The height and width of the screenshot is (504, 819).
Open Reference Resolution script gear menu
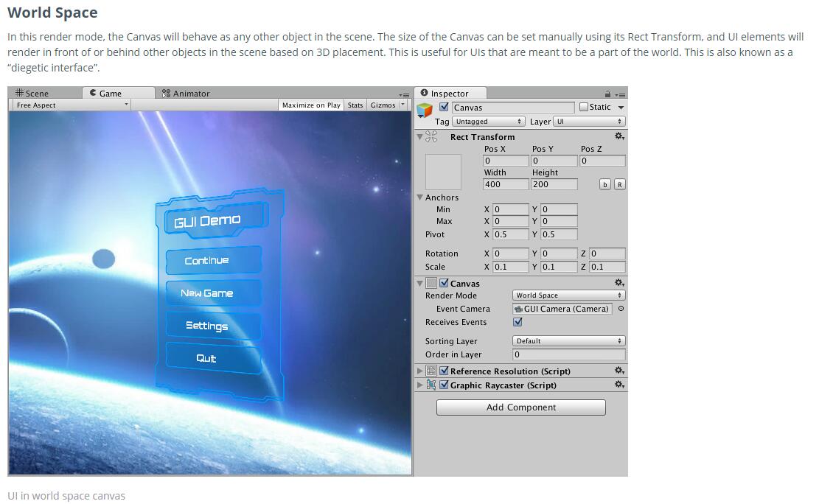(x=619, y=371)
